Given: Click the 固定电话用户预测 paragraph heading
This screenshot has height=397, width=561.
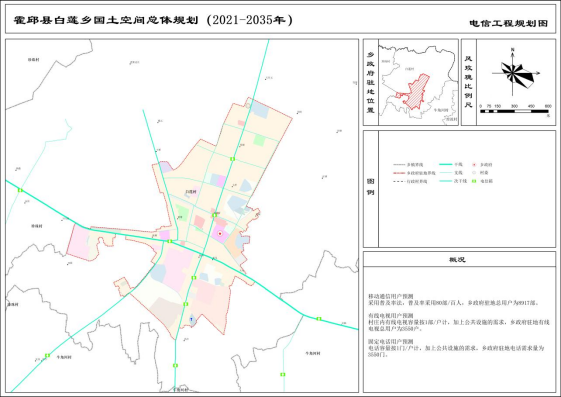Looking at the screenshot, I should tap(391, 342).
